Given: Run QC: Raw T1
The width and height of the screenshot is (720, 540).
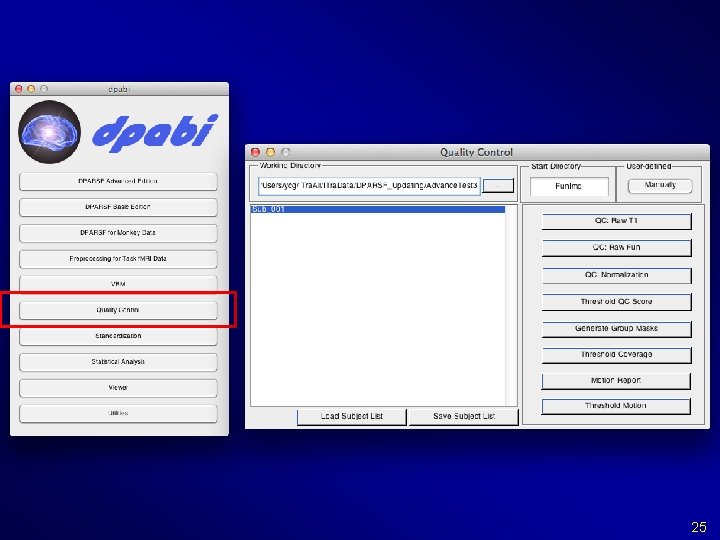Looking at the screenshot, I should pyautogui.click(x=616, y=221).
